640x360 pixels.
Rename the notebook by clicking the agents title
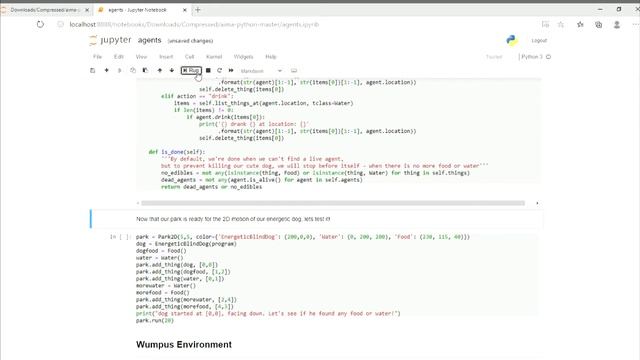pos(149,40)
